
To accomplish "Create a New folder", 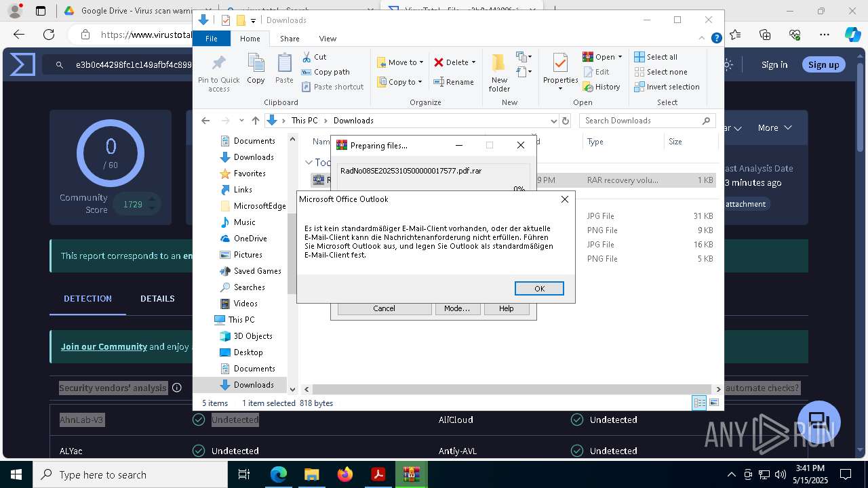I will point(499,73).
